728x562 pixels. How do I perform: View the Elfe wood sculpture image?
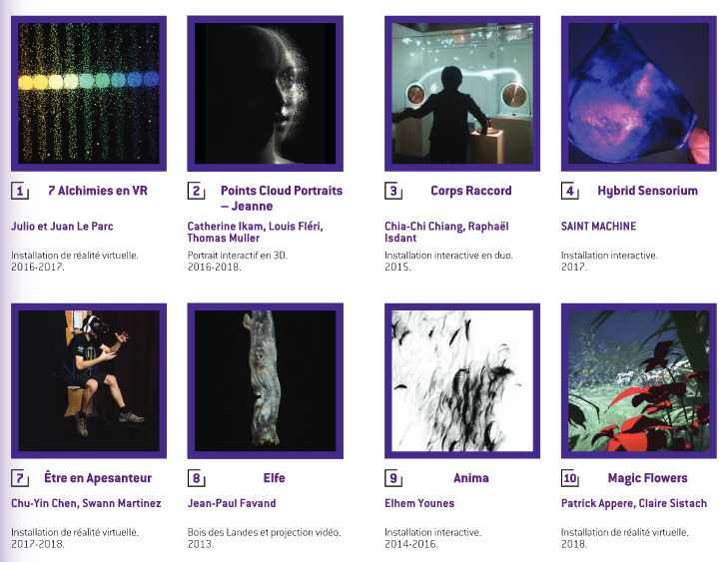click(265, 381)
